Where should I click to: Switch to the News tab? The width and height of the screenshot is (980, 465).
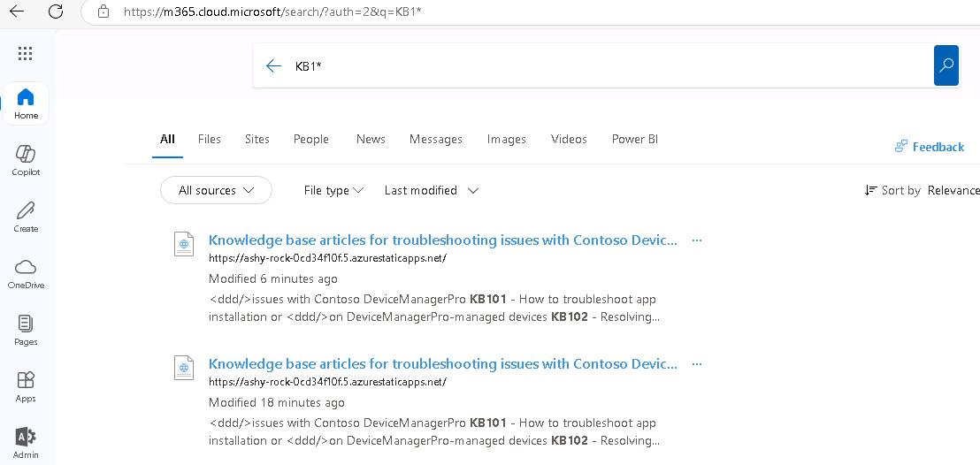[x=371, y=140]
